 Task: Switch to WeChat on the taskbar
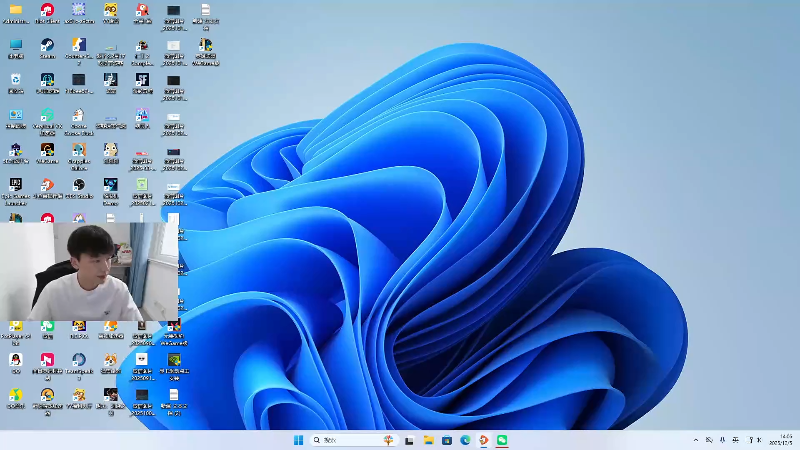click(502, 440)
